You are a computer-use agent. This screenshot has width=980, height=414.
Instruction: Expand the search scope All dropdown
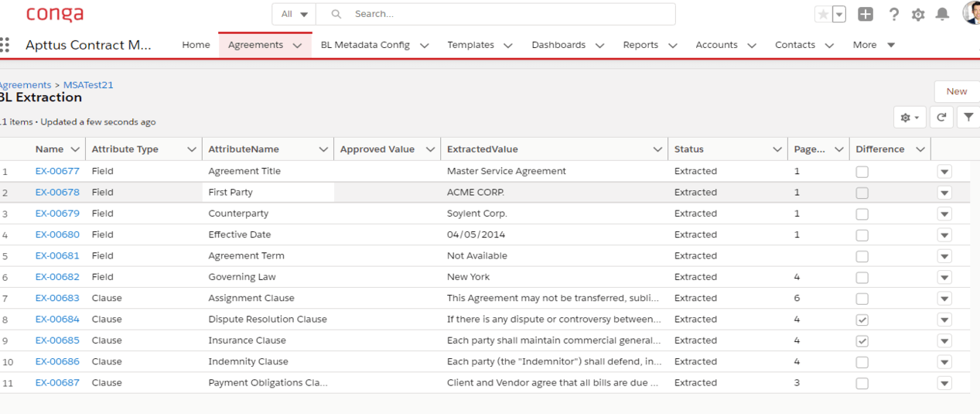(295, 14)
